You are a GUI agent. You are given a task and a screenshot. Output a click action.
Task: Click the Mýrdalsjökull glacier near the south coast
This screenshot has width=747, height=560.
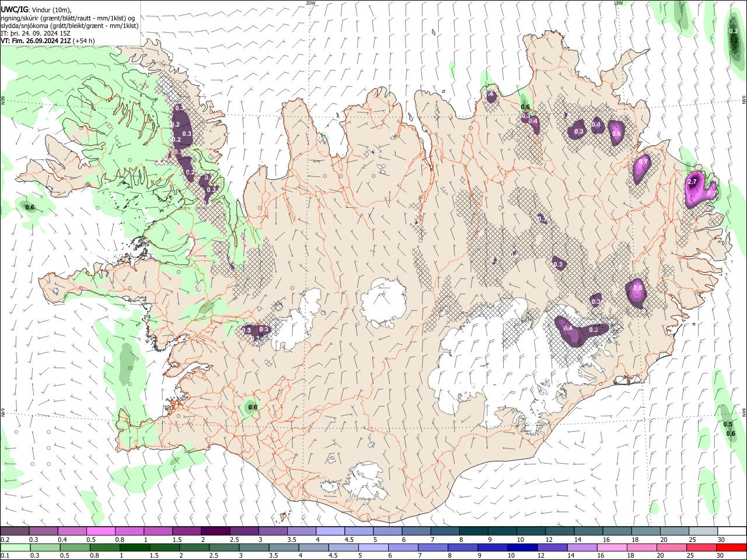click(x=365, y=482)
